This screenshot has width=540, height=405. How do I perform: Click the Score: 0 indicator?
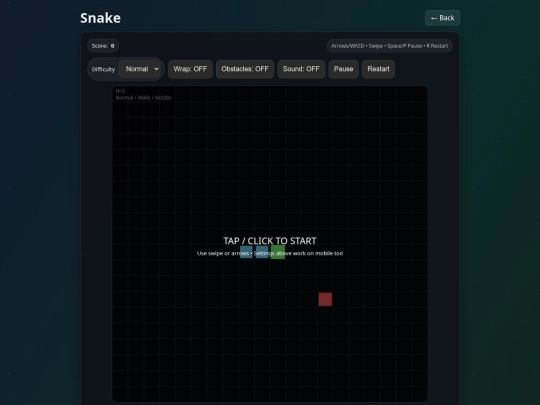point(103,46)
